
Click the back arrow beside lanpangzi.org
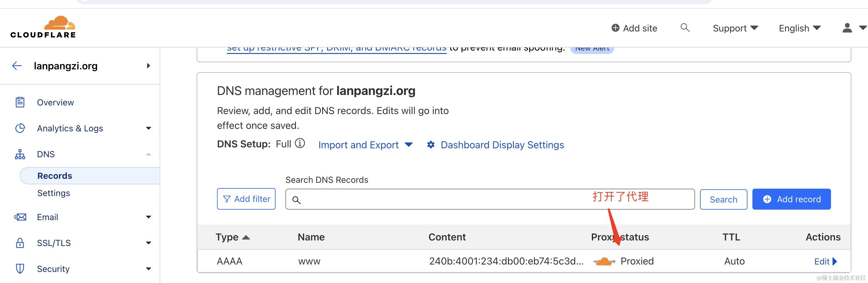pyautogui.click(x=17, y=66)
